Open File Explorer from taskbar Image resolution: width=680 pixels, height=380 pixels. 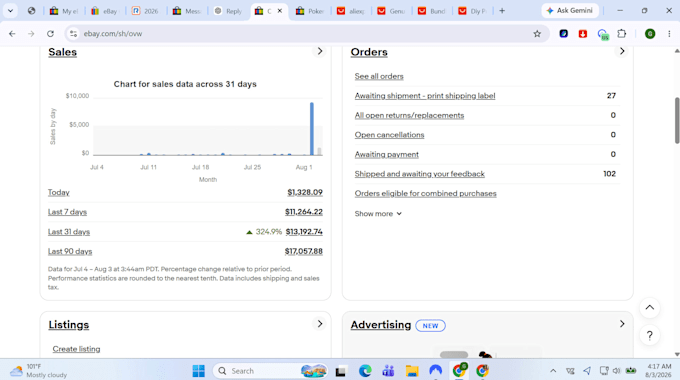412,371
